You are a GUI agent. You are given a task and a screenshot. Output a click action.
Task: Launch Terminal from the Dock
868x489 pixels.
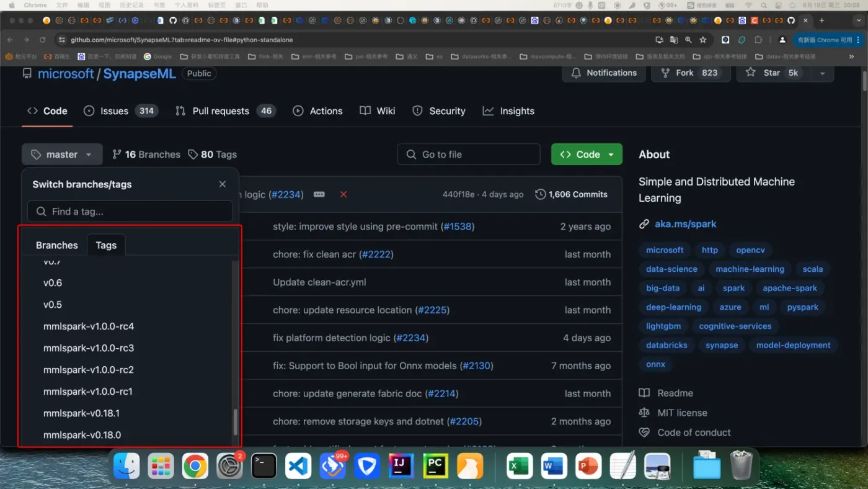pos(264,465)
